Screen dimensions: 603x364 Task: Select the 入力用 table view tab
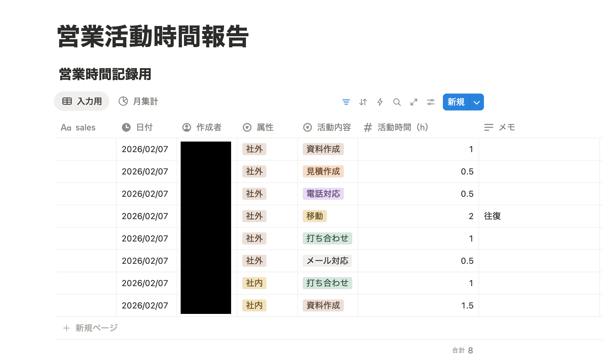point(82,101)
